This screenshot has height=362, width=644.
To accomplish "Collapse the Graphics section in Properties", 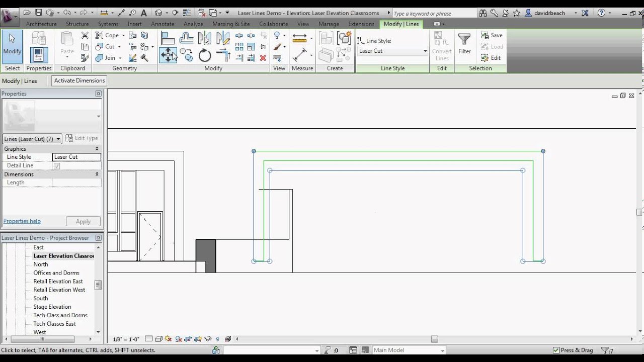I will [x=97, y=149].
